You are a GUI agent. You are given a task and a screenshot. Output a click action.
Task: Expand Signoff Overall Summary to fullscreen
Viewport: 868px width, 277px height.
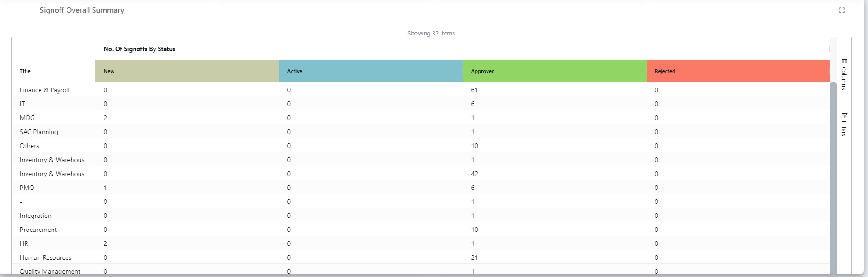click(x=841, y=10)
